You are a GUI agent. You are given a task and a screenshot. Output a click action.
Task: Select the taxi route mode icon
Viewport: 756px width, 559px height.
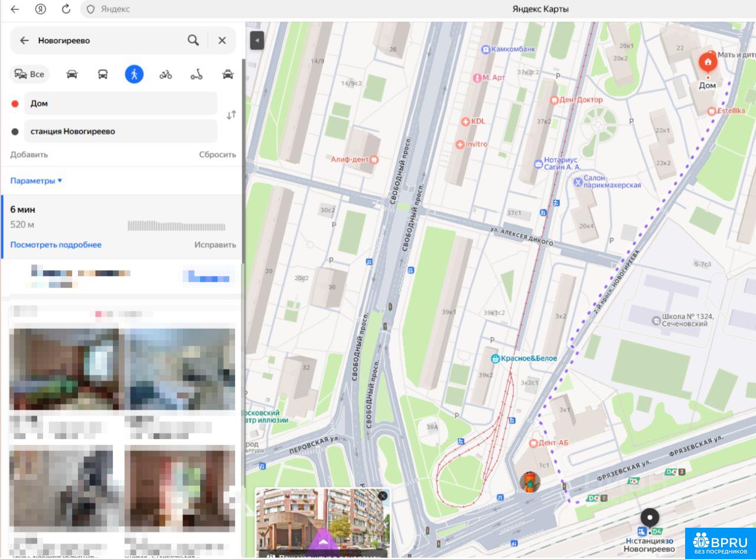(227, 74)
